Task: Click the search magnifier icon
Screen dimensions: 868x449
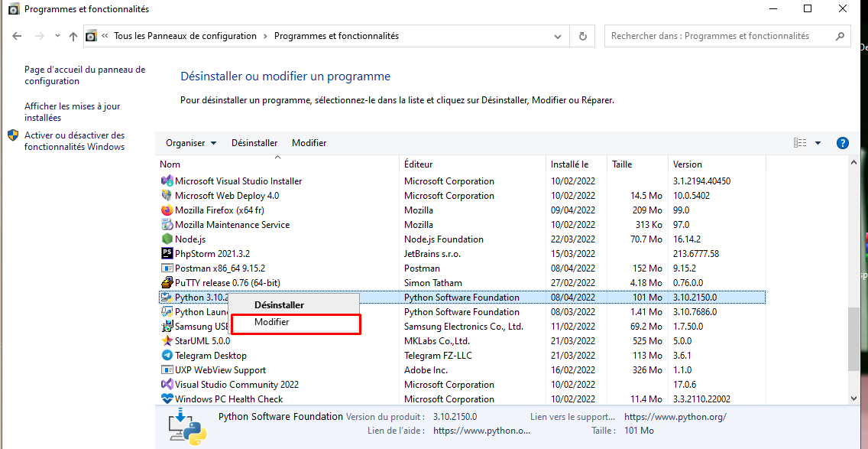Action: (839, 36)
